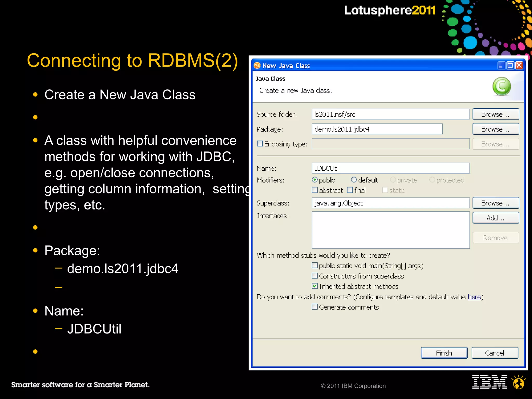
Task: Click the bullet 'Create a New Java Class'
Action: (120, 95)
